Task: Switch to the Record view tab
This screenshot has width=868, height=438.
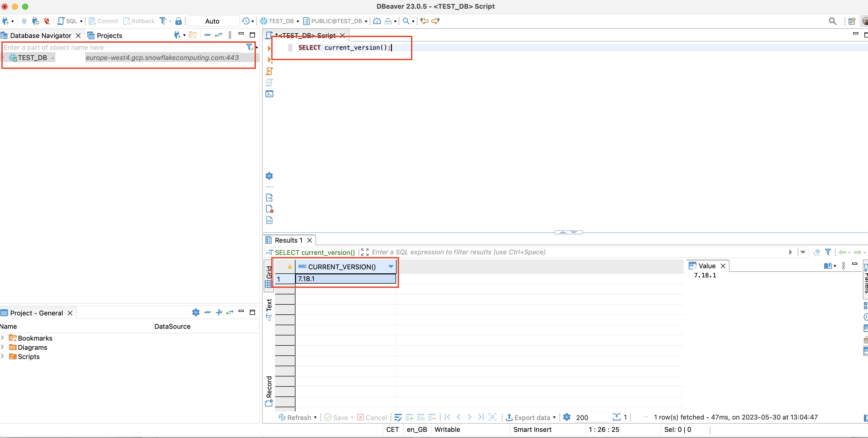Action: tap(269, 389)
